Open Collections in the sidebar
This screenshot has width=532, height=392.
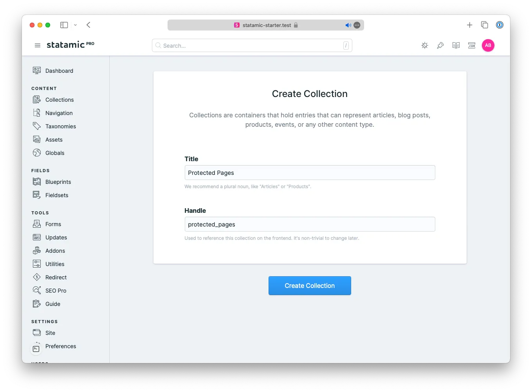coord(60,100)
